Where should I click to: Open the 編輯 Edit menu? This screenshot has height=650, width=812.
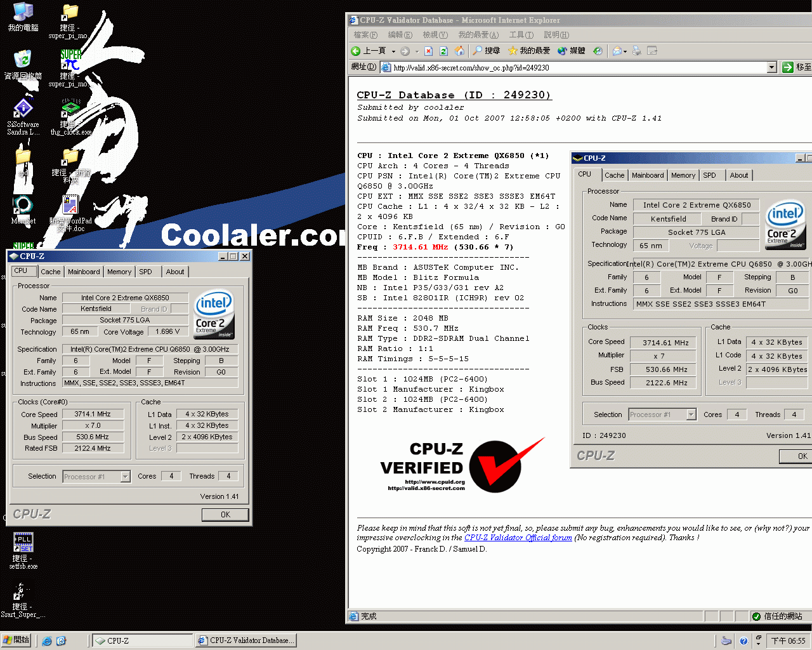coord(400,35)
